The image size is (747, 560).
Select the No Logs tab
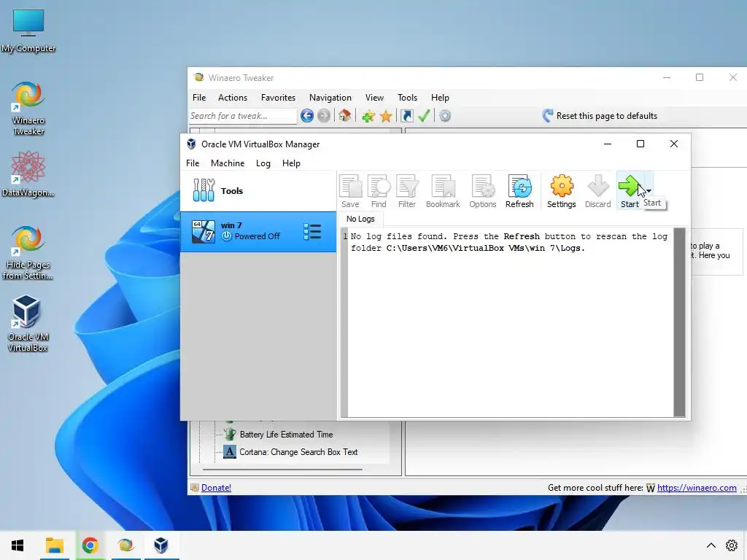pyautogui.click(x=360, y=219)
